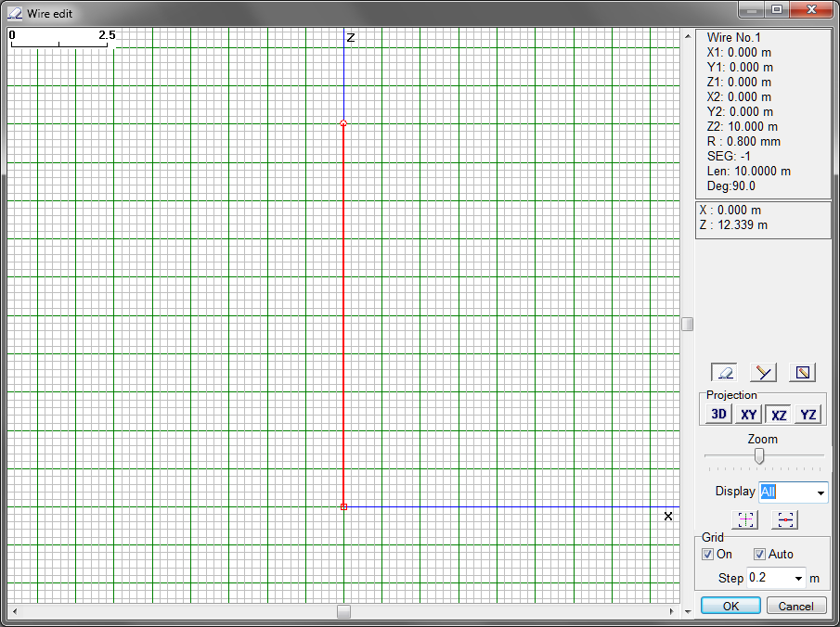Select the wire edit (eraser-shaped) tool
Screen dimensions: 840x627
(x=725, y=373)
